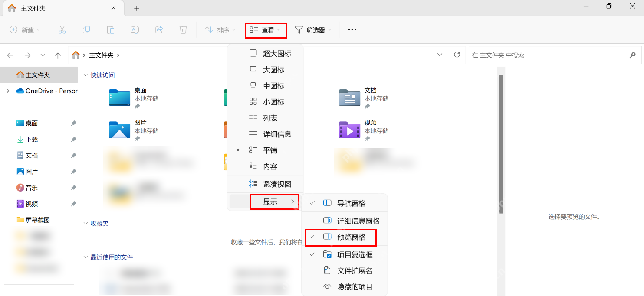Toggle 紧凑视图 in view menu
The height and width of the screenshot is (296, 644).
pyautogui.click(x=265, y=184)
